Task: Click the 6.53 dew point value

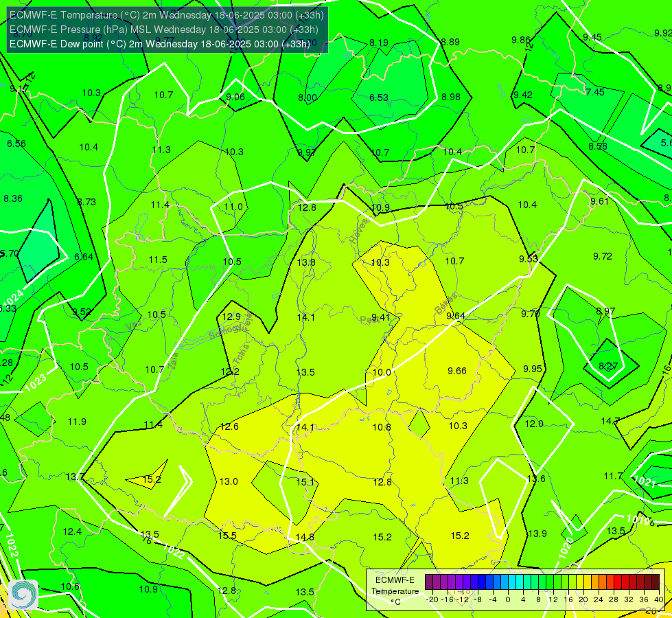Action: coord(379,98)
